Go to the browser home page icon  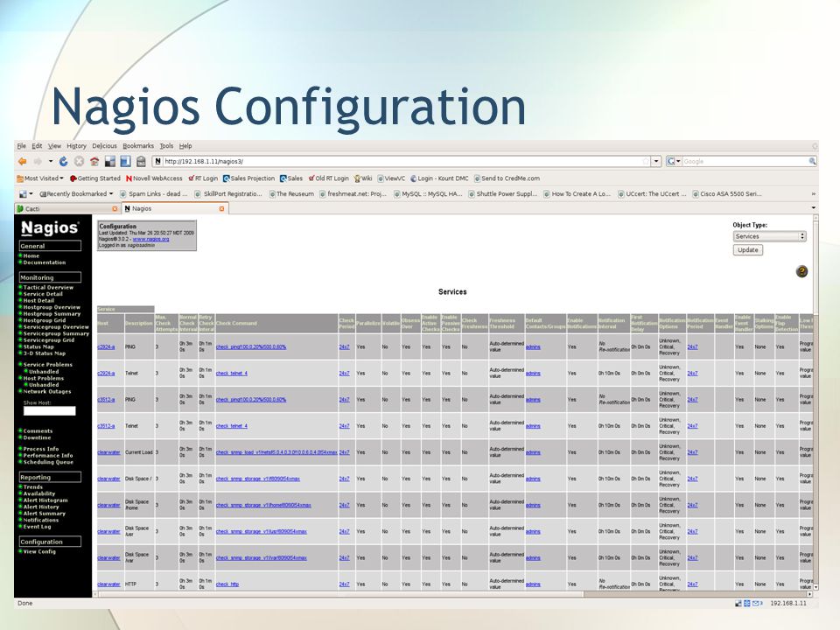coord(94,161)
